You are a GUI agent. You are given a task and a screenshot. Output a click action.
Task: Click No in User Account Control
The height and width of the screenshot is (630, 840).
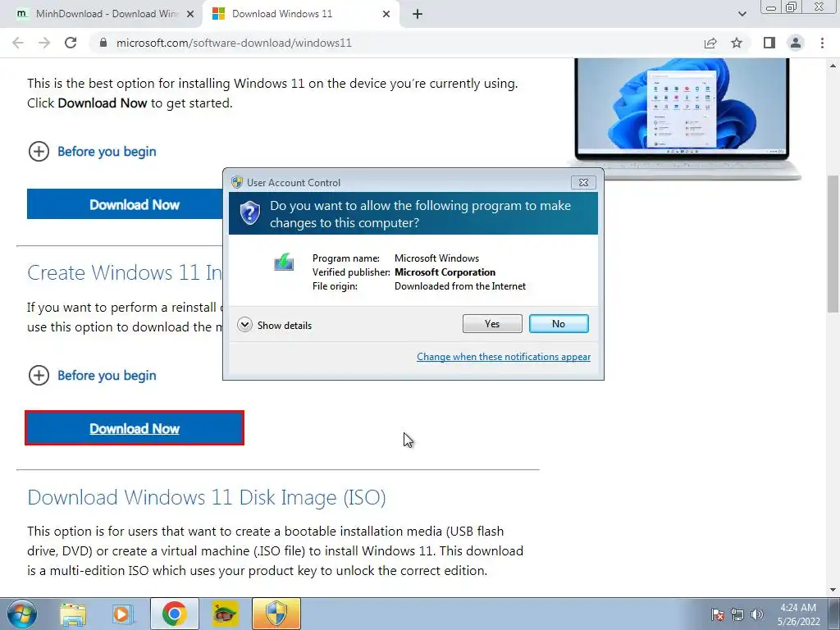click(x=559, y=323)
